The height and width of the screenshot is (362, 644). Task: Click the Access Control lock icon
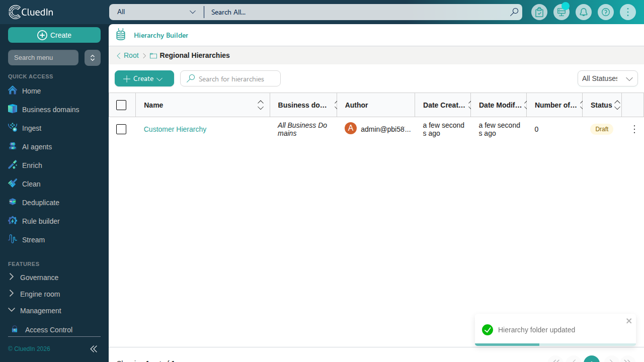coord(15,329)
